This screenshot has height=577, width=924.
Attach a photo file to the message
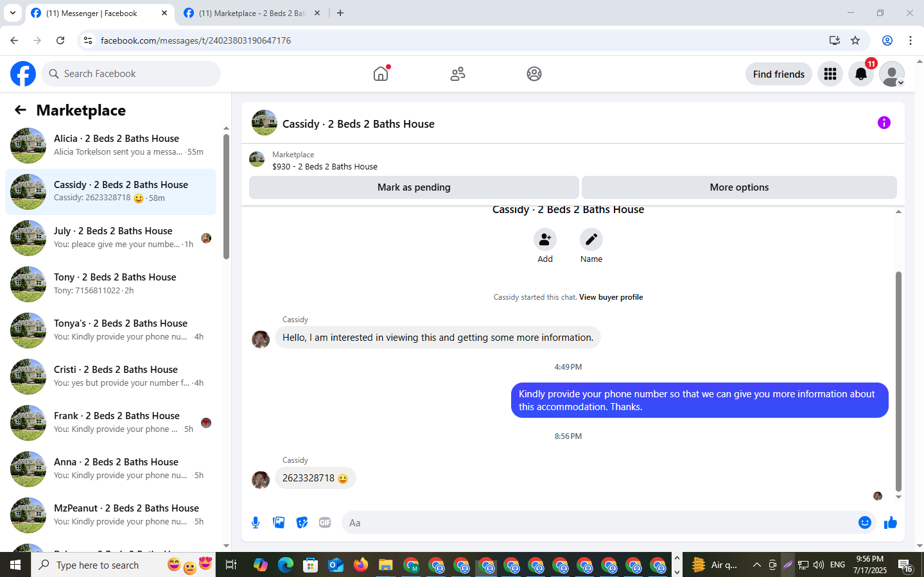tap(279, 522)
